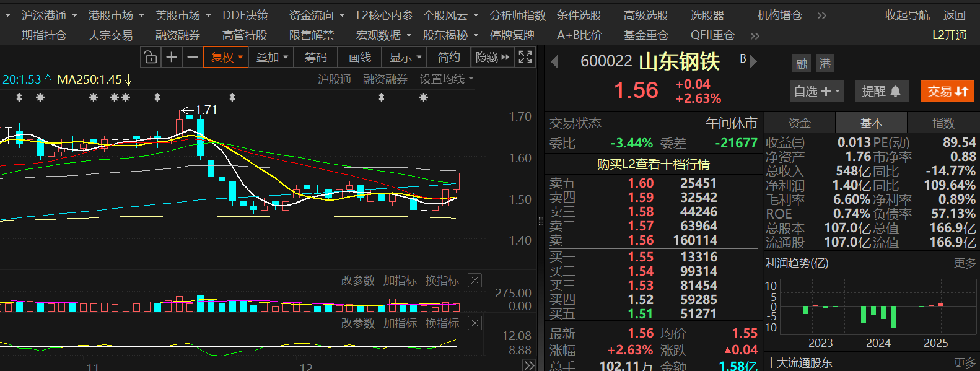Open 大宗交易 menu item
This screenshot has height=371, width=980.
point(110,36)
